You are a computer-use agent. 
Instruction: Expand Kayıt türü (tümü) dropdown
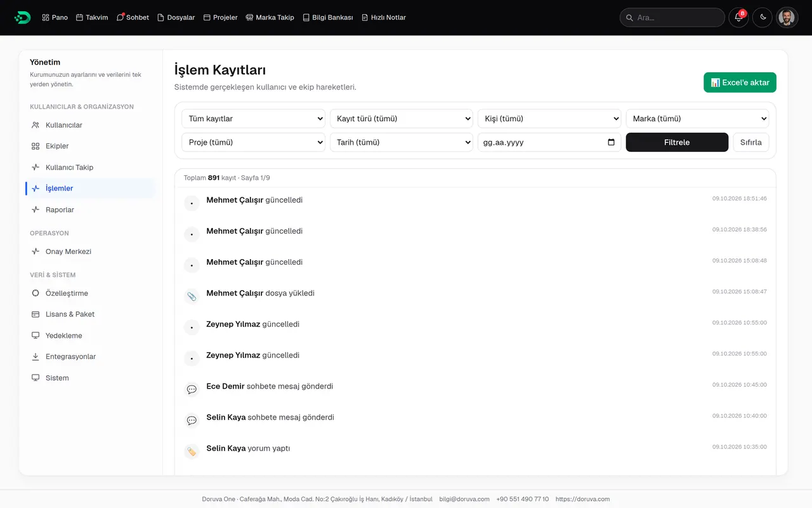click(x=402, y=119)
